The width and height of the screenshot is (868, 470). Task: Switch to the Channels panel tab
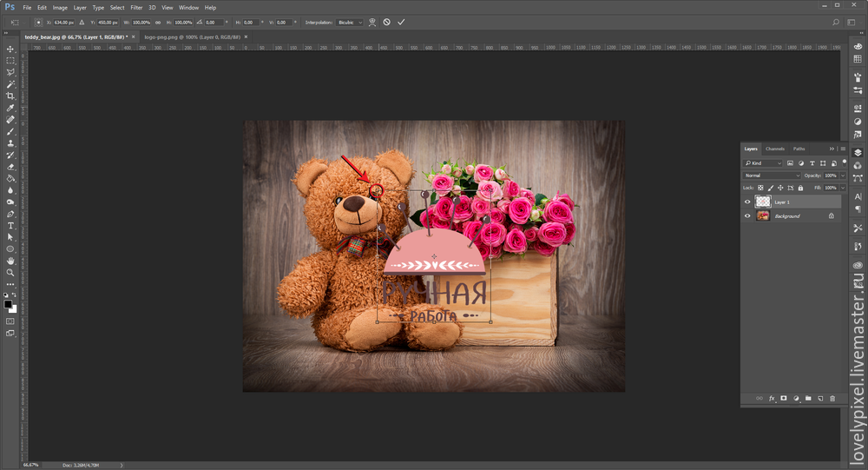point(774,149)
